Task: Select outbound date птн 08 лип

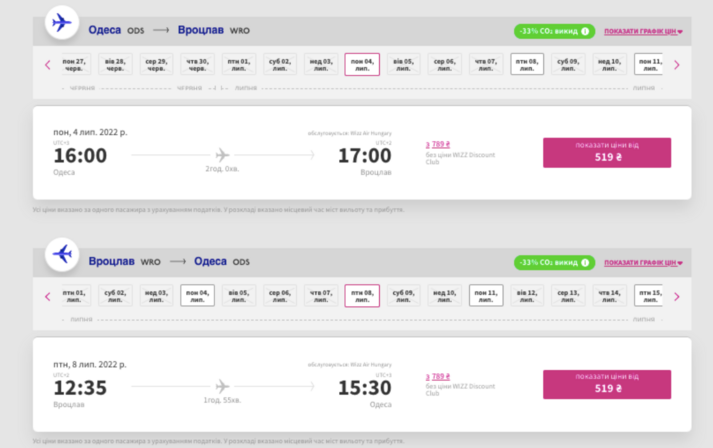Action: 527,65
